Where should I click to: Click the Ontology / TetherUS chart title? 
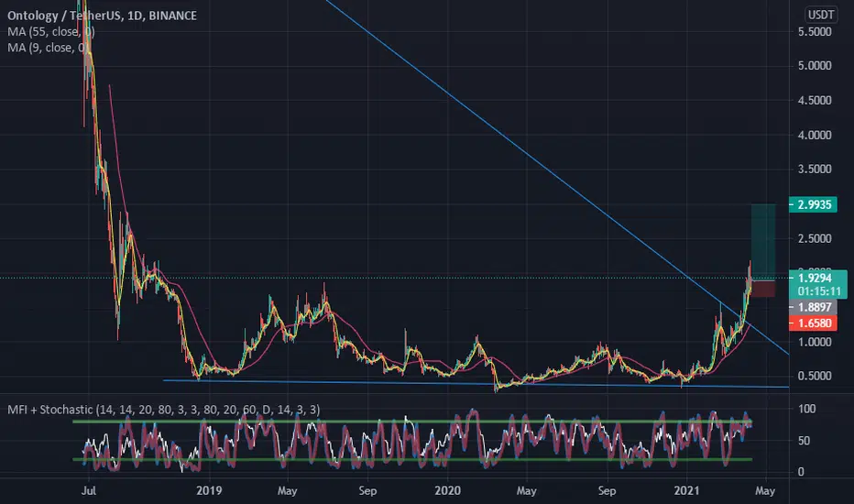pyautogui.click(x=102, y=16)
